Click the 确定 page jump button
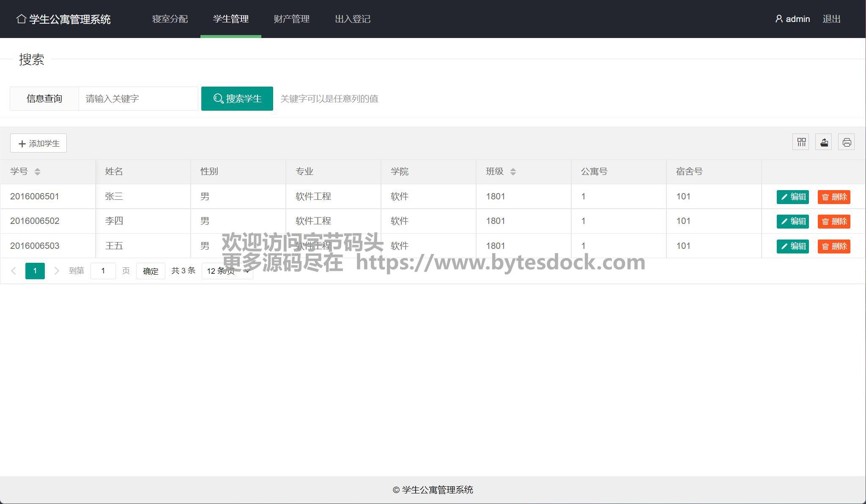 tap(151, 271)
